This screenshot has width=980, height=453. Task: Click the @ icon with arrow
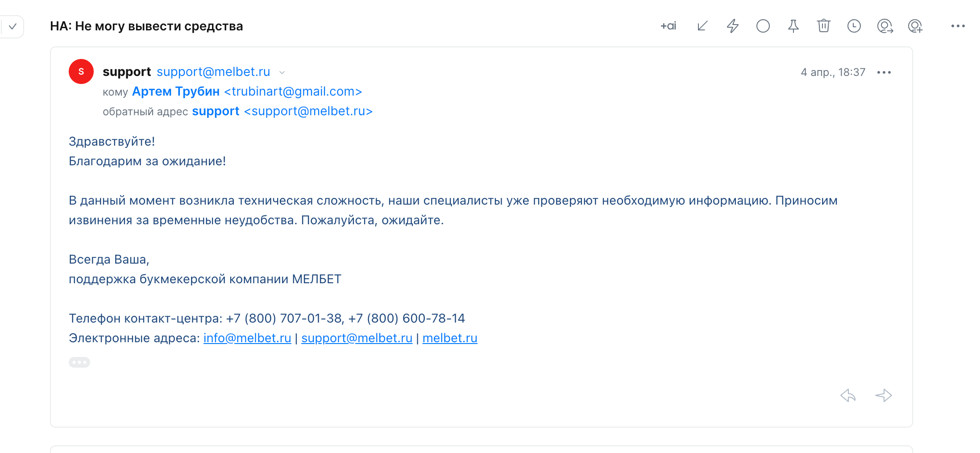pyautogui.click(x=884, y=26)
